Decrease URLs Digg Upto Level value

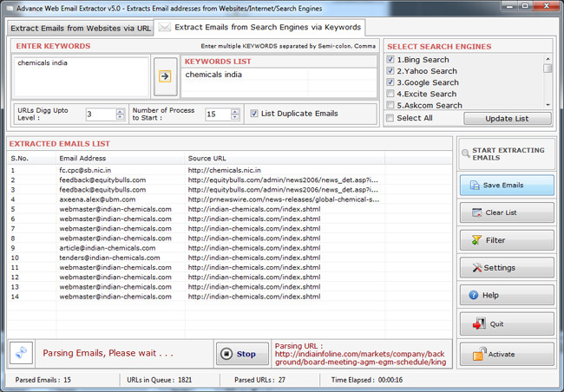tap(120, 117)
